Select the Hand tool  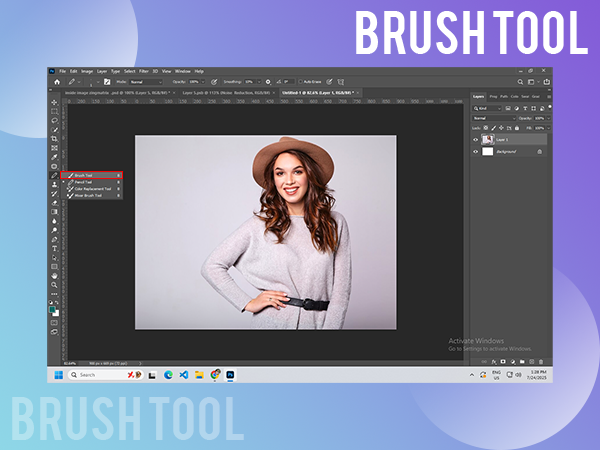(54, 276)
